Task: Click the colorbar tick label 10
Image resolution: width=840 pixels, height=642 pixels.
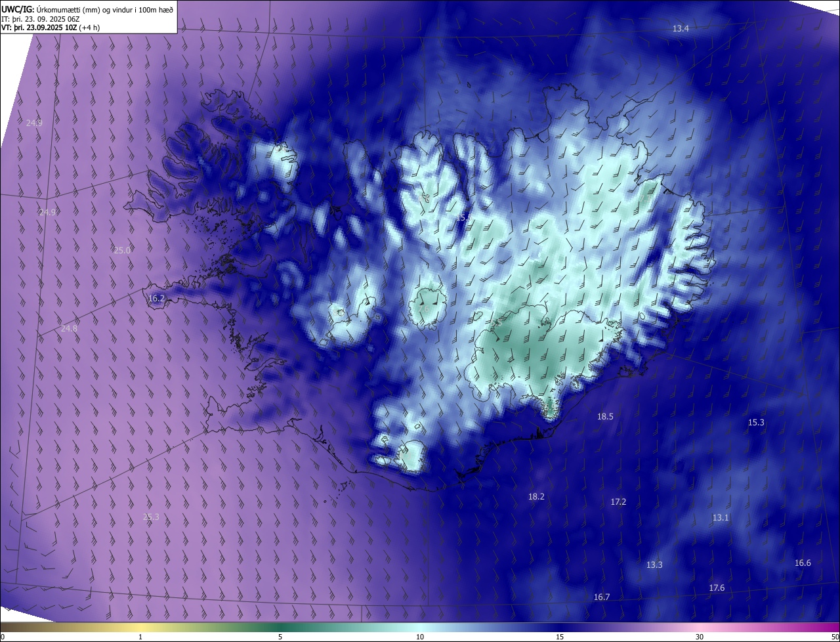Action: pyautogui.click(x=420, y=637)
